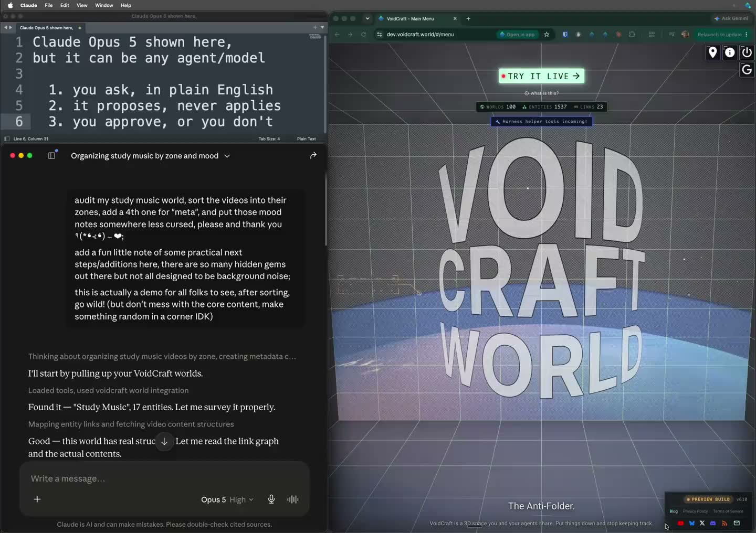Click the Write a message input field

164,478
